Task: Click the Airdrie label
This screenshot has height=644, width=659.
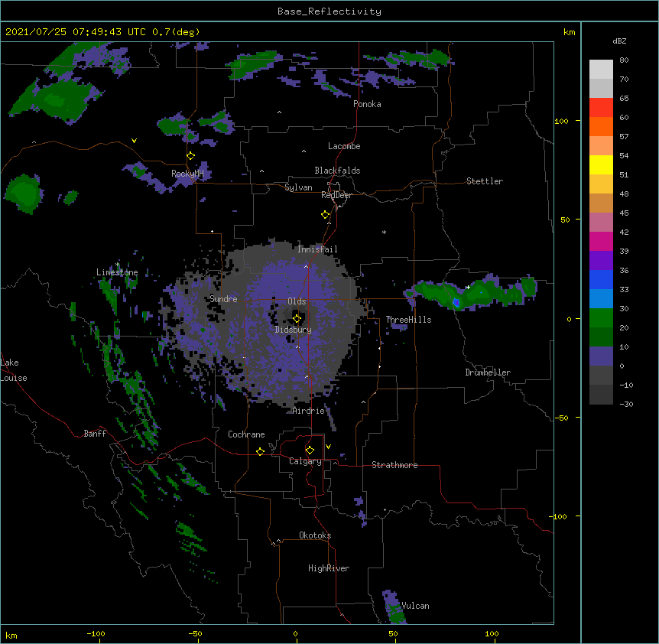Action: 308,411
